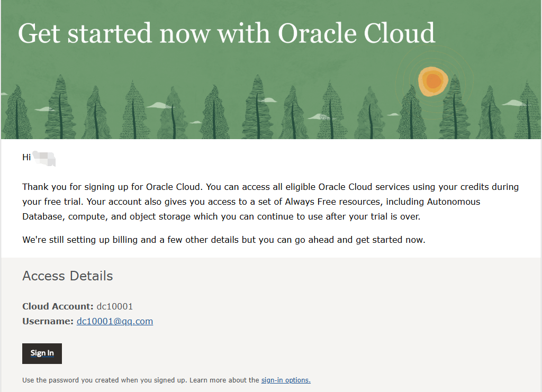Click the orange sun in the banner
Viewport: 542px width, 392px height.
[433, 81]
